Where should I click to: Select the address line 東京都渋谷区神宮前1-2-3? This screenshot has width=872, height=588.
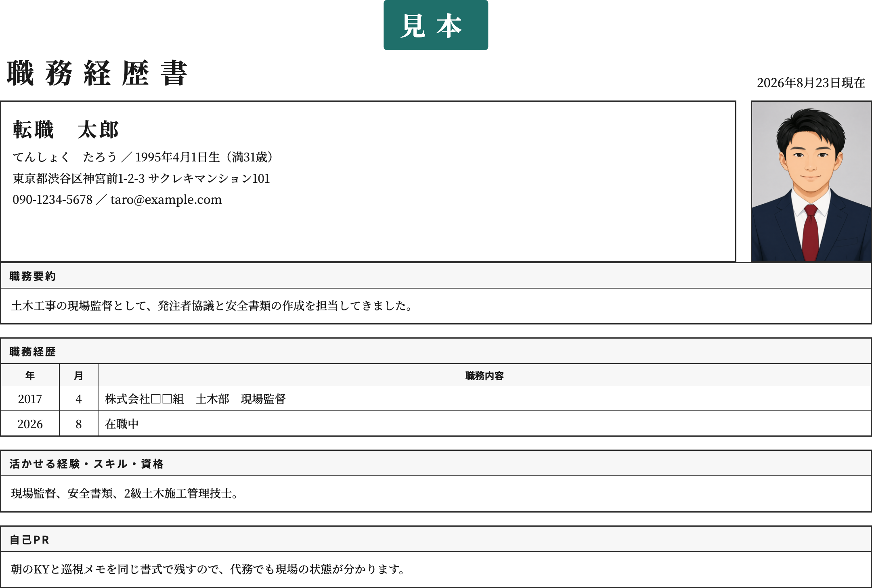[x=141, y=178]
